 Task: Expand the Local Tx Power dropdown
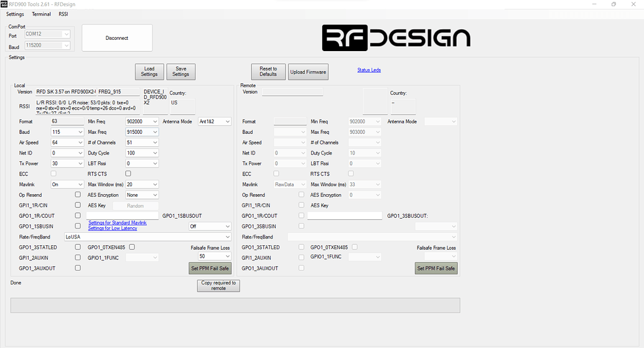[x=67, y=163]
